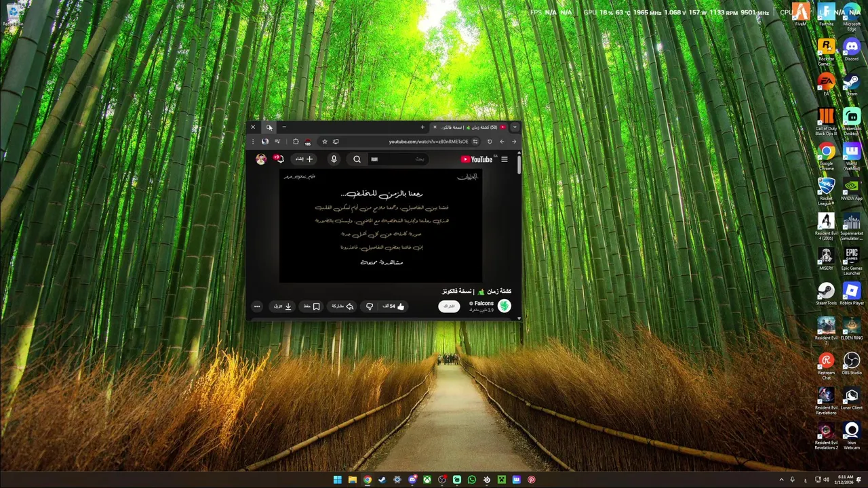This screenshot has height=488, width=868.
Task: Open the Windows Start menu
Action: (337, 480)
